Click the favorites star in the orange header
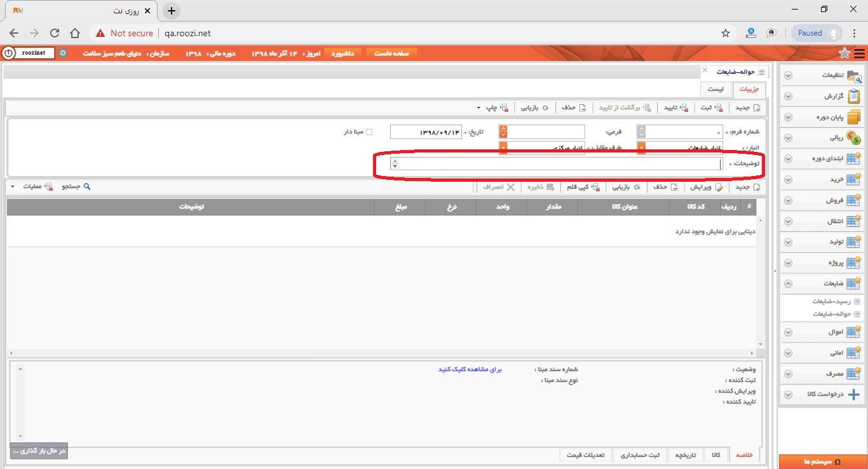Viewport: 868px width, 469px height. tap(844, 53)
